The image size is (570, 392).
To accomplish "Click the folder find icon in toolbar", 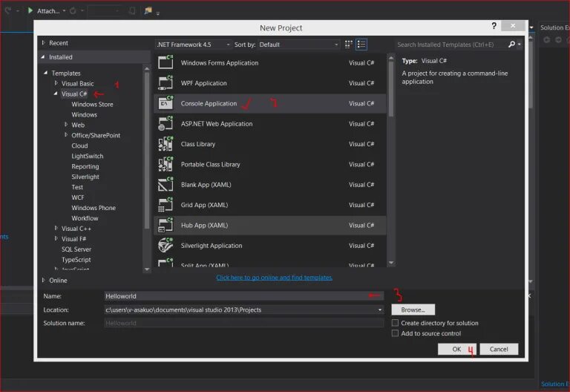I will pyautogui.click(x=148, y=10).
